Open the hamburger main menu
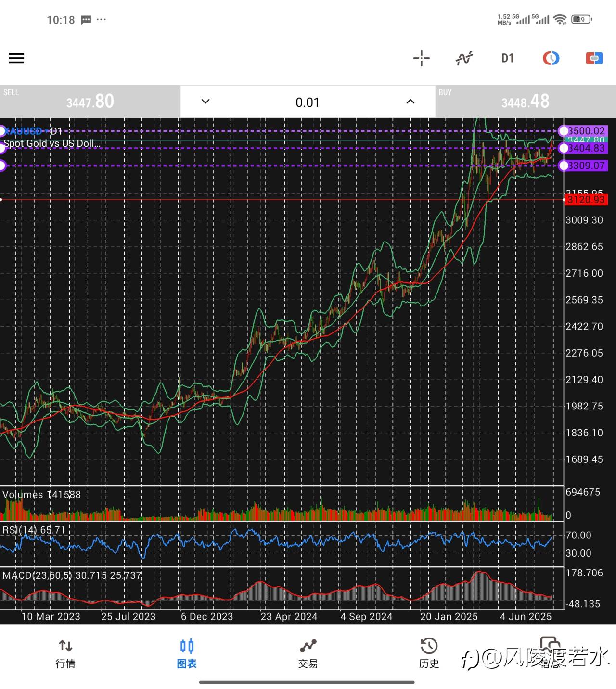Screen dimensions: 616x689 point(16,58)
